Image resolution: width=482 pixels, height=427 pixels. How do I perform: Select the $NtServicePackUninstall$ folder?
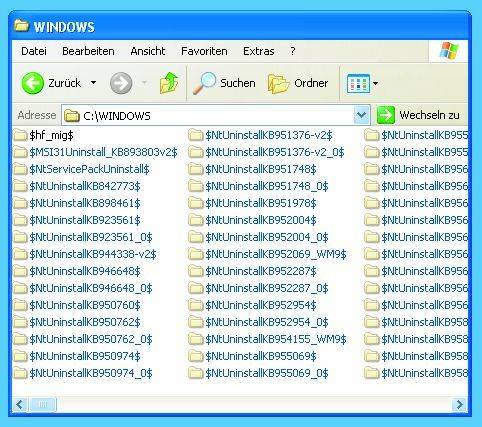point(82,169)
